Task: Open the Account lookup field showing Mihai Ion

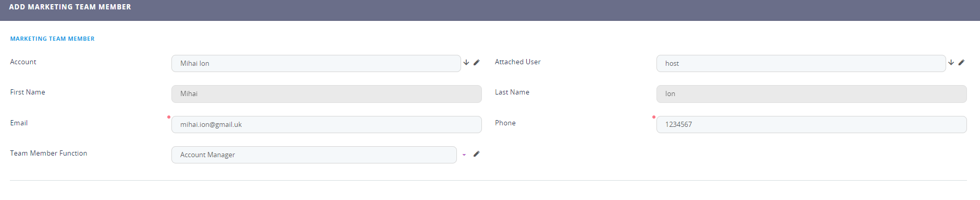Action: [x=316, y=63]
